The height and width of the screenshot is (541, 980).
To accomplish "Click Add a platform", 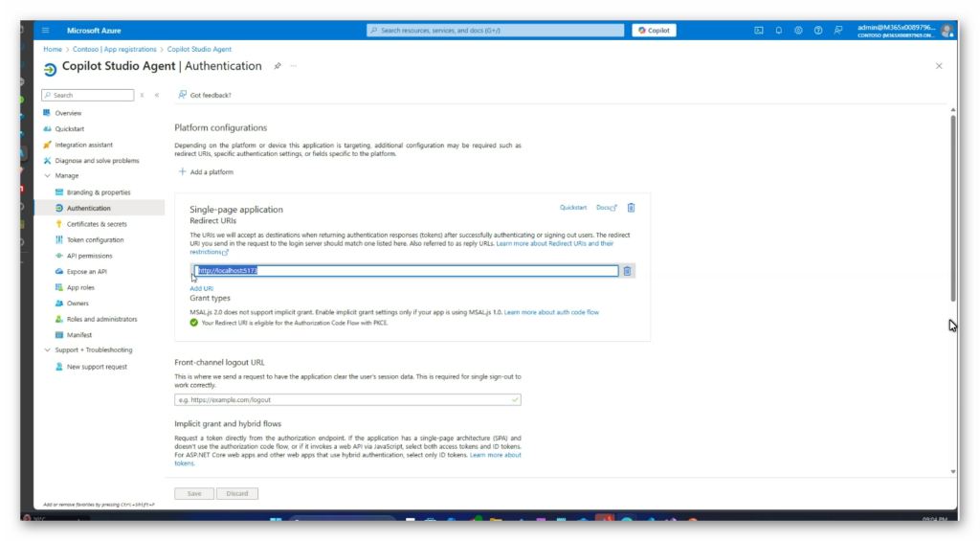I will pos(206,172).
